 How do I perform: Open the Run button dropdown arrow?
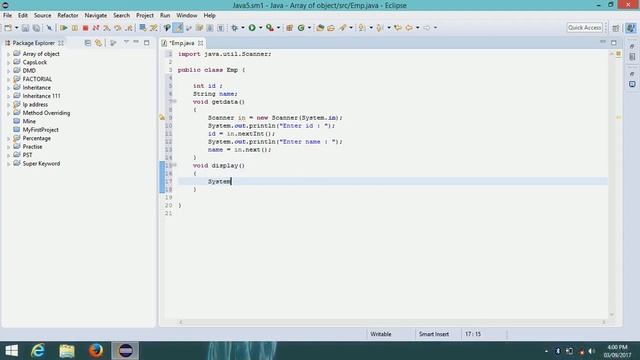tap(260, 28)
